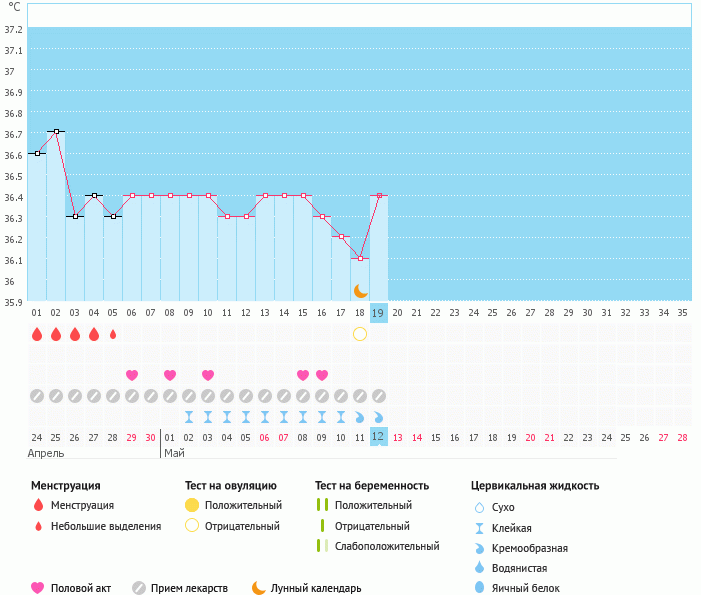Screen dimensions: 701x595
Task: Select the small discharge drop on day 05
Action: [x=113, y=334]
